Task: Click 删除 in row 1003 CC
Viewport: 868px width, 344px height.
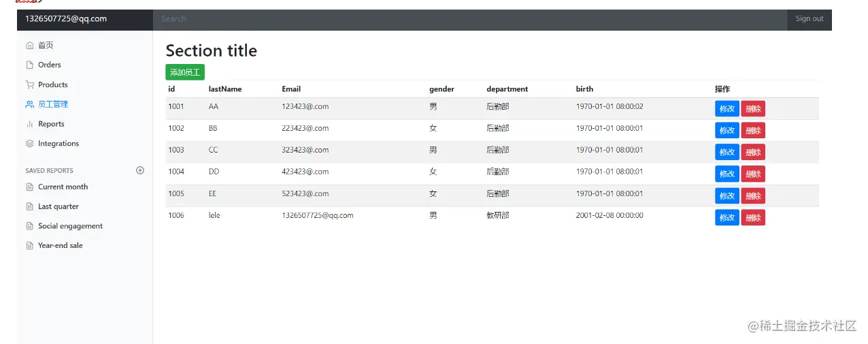Action: (x=753, y=153)
